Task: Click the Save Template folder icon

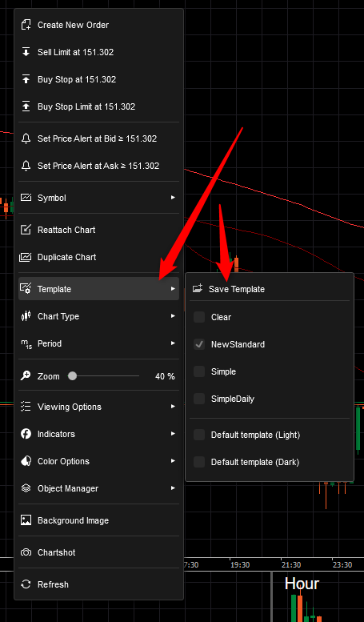Action: (198, 289)
